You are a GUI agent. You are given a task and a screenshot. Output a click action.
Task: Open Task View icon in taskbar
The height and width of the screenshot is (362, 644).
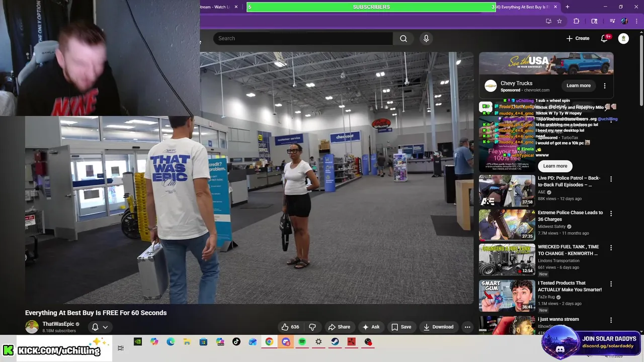pyautogui.click(x=121, y=348)
